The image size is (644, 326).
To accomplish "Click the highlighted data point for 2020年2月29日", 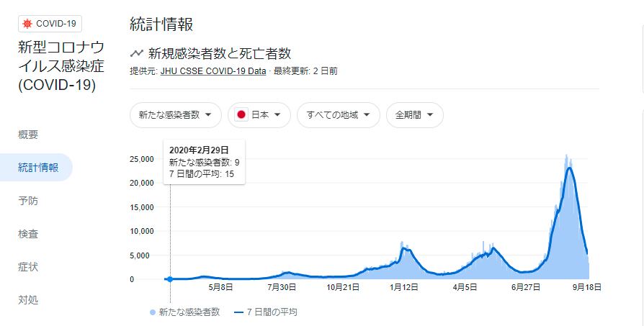I will click(x=170, y=279).
